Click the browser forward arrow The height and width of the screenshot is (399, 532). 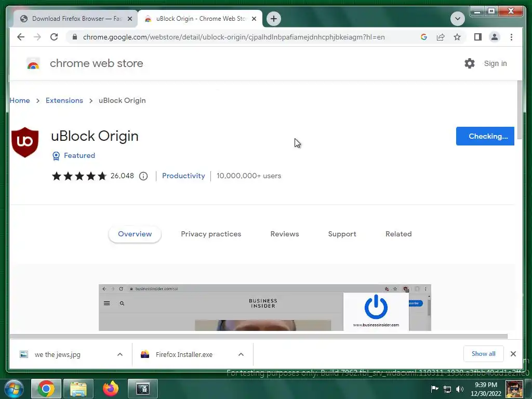point(37,37)
